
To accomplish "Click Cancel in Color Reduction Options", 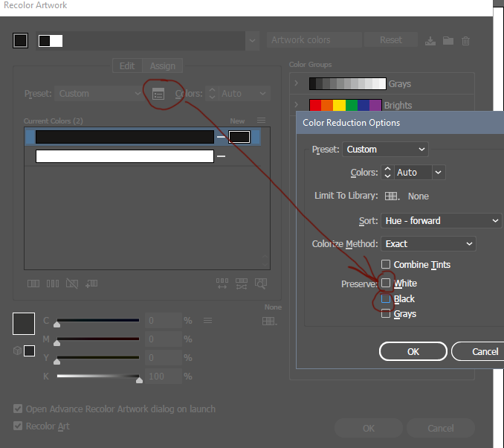I will [479, 351].
